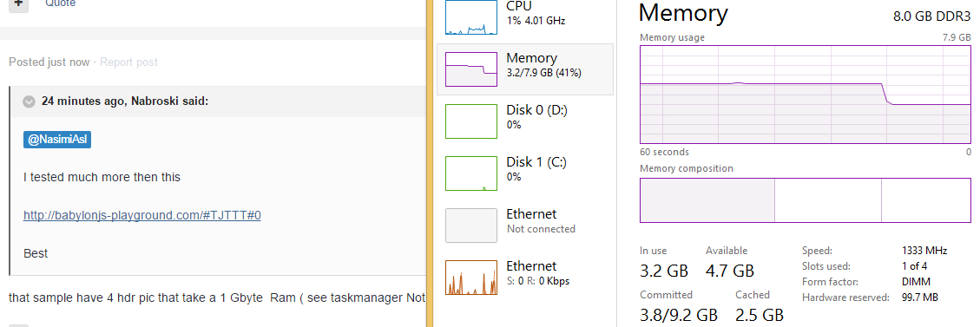Image resolution: width=980 pixels, height=327 pixels.
Task: Select Disk 1 (C:) graph icon
Action: [471, 173]
